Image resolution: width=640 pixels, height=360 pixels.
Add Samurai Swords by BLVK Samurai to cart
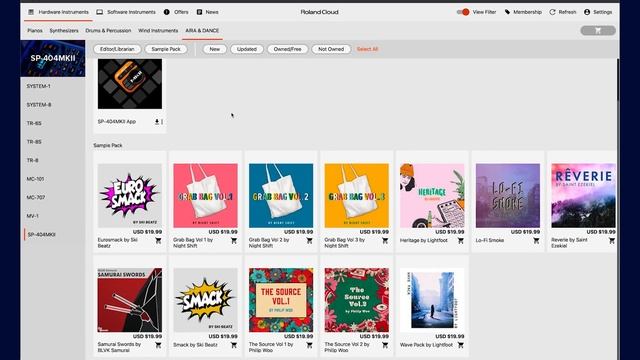click(x=158, y=345)
